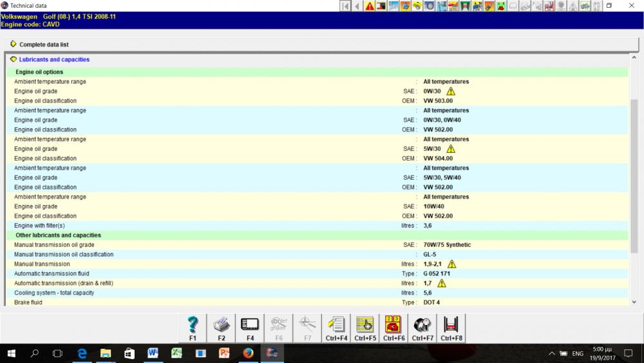
Task: Print the data using the F2 printer button
Action: [x=222, y=328]
